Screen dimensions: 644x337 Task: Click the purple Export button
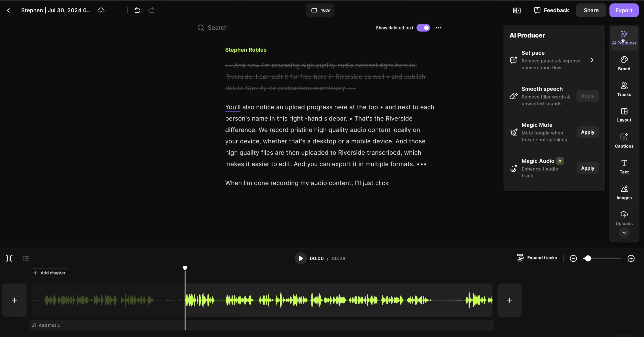[624, 10]
